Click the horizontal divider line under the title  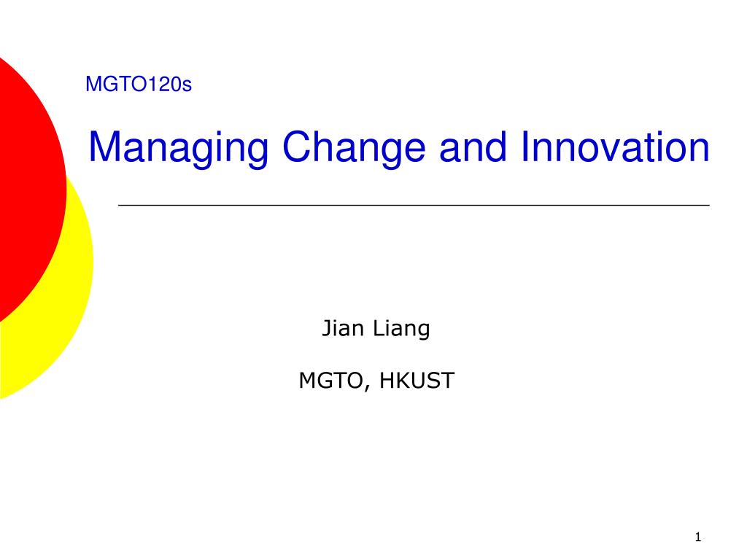414,205
